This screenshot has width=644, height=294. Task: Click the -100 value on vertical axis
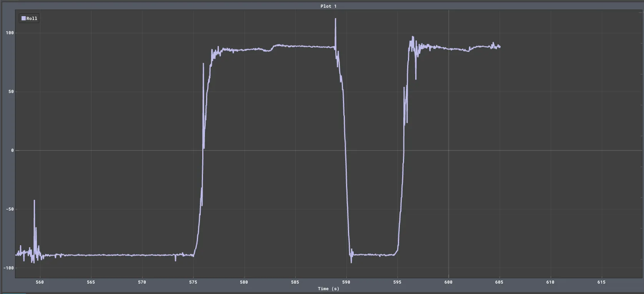pos(8,268)
